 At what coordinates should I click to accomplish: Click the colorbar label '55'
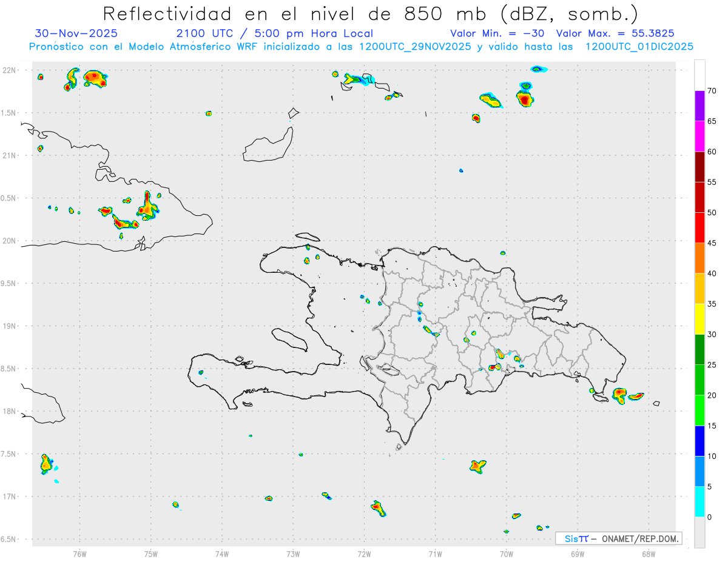712,182
